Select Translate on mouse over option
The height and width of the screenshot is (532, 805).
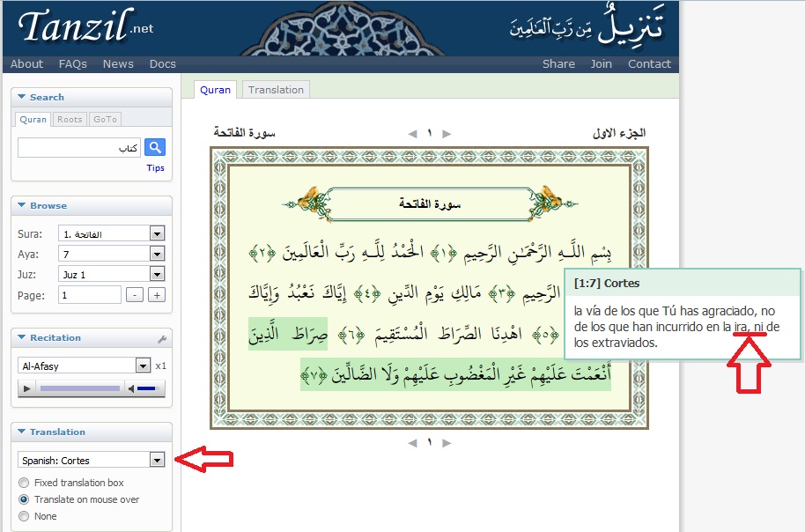click(x=24, y=499)
